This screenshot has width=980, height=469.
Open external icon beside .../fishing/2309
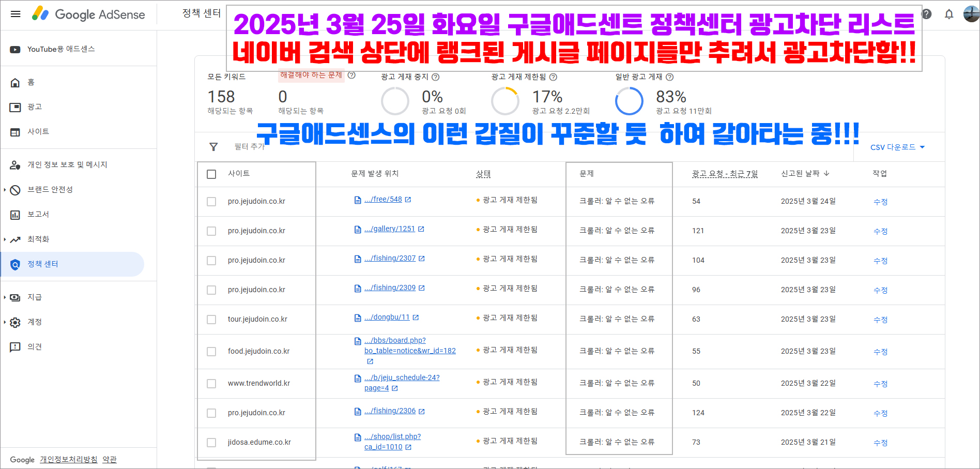point(422,288)
